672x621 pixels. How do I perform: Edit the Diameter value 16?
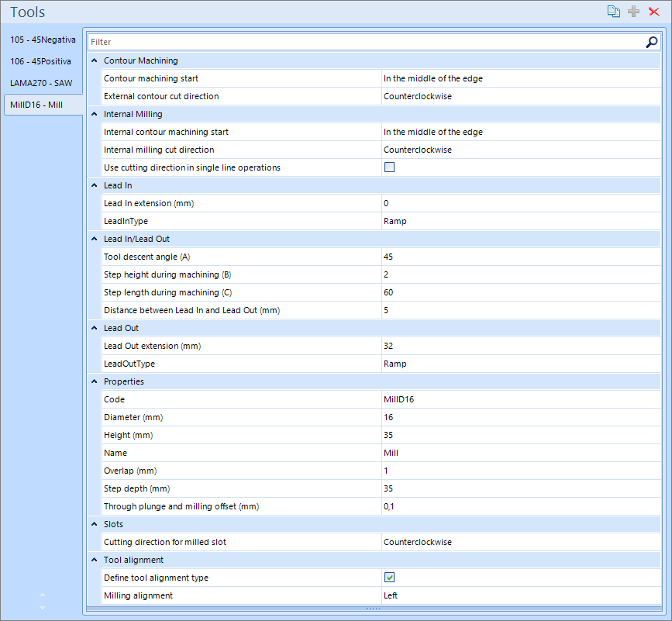pyautogui.click(x=521, y=417)
